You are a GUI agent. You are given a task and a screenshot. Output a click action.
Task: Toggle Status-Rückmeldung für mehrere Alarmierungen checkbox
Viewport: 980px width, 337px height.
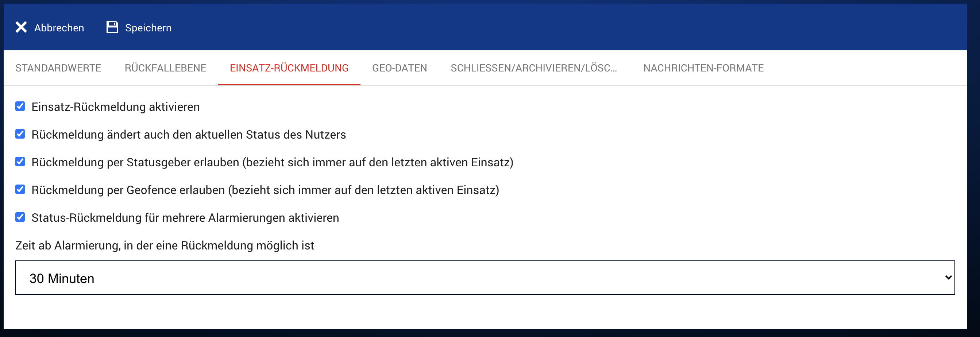pyautogui.click(x=20, y=217)
